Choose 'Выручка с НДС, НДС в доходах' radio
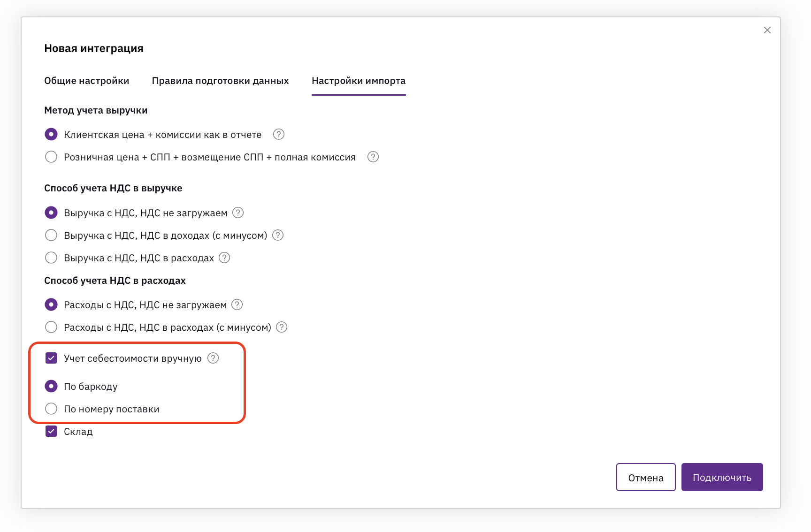811x532 pixels. tap(51, 236)
